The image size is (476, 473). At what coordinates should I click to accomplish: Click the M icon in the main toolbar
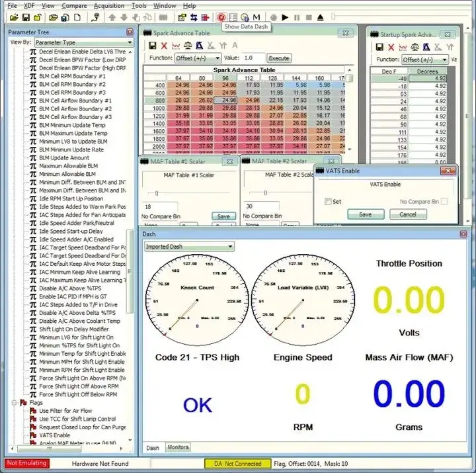[x=256, y=17]
